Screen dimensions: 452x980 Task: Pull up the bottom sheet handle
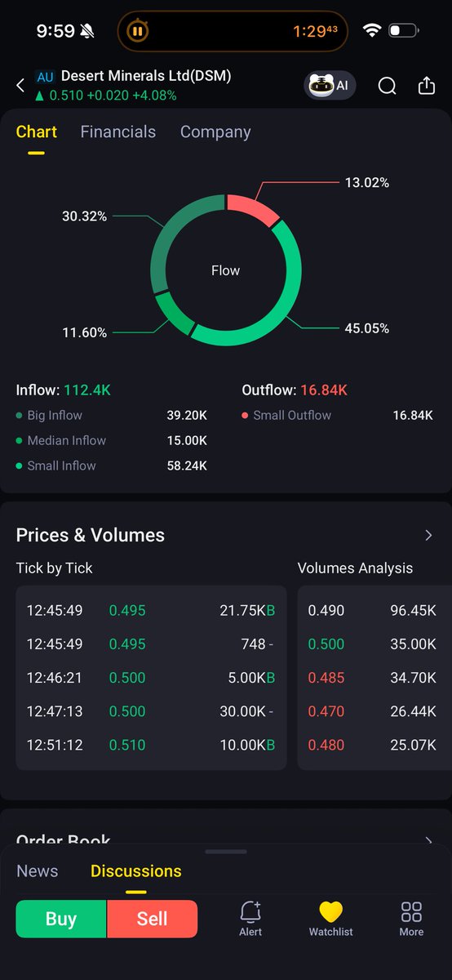(226, 851)
